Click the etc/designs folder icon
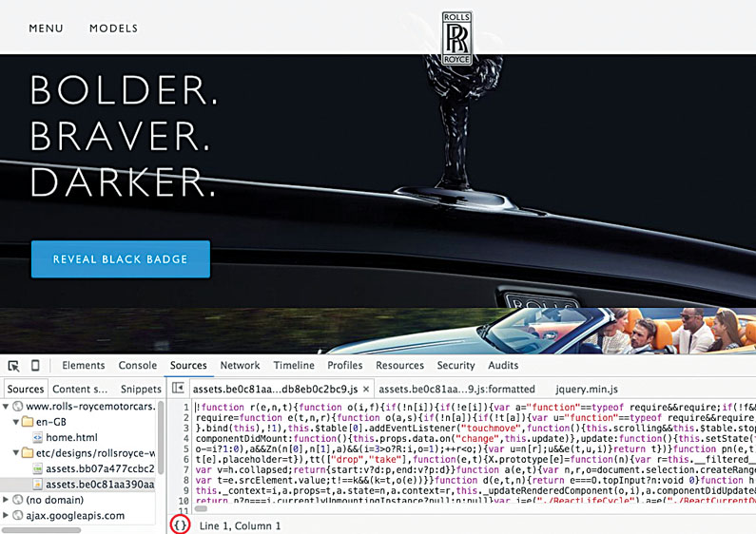This screenshot has width=756, height=534. [28, 453]
